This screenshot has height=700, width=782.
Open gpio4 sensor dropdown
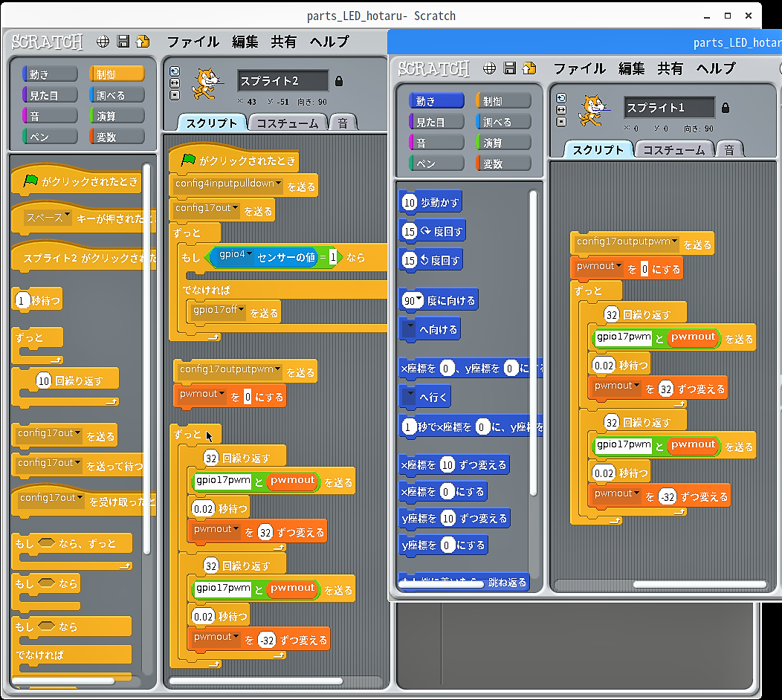coord(249,254)
